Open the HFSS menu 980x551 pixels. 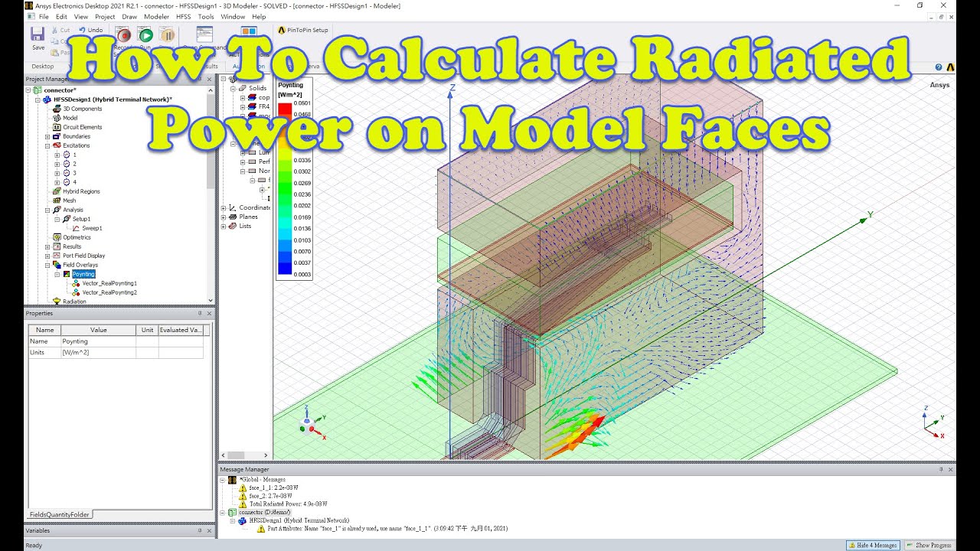(184, 16)
